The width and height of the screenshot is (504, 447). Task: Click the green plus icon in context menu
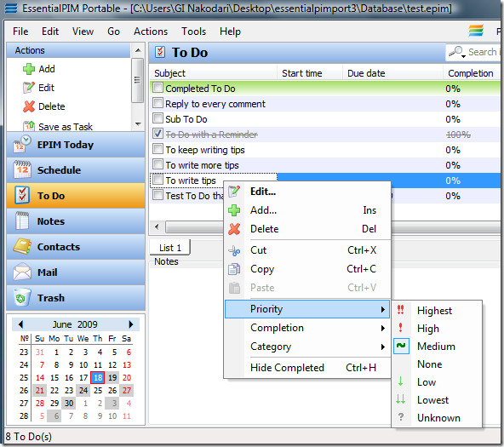tap(234, 210)
